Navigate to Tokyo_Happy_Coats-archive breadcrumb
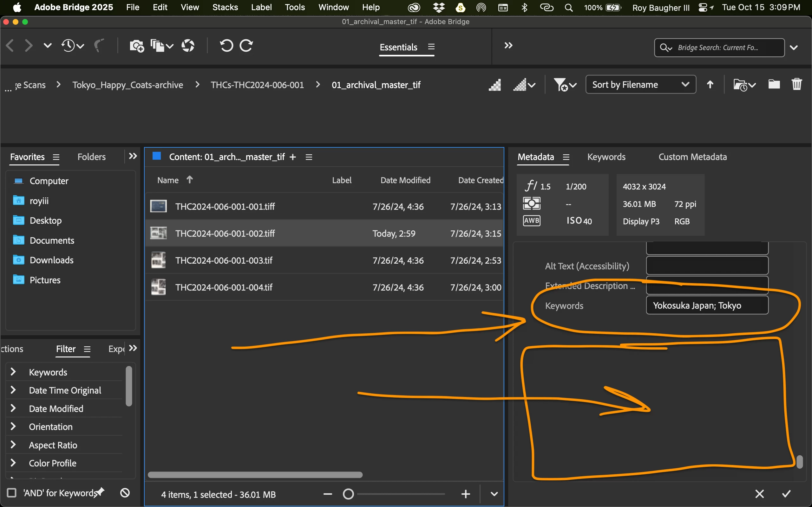 (x=128, y=85)
